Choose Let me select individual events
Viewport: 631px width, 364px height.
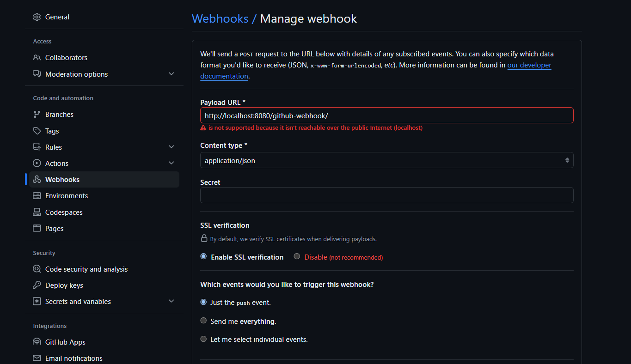[203, 339]
